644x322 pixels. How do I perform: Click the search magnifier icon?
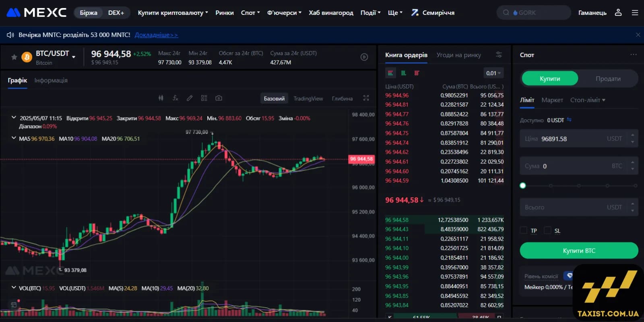[x=506, y=12]
